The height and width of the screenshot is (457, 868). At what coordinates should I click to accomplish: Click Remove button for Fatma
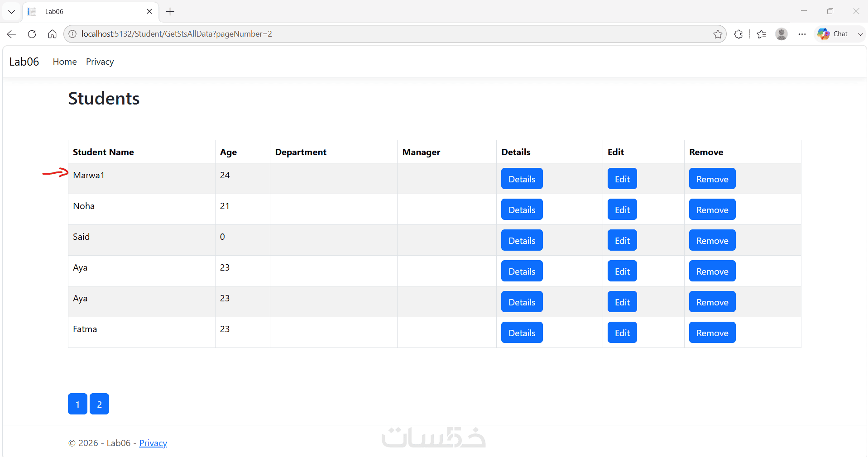(712, 333)
